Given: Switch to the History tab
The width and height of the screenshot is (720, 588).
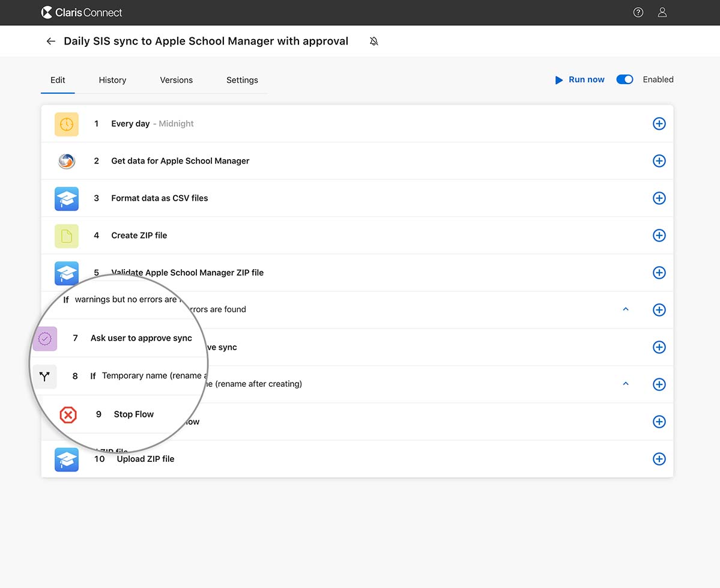Looking at the screenshot, I should [112, 80].
